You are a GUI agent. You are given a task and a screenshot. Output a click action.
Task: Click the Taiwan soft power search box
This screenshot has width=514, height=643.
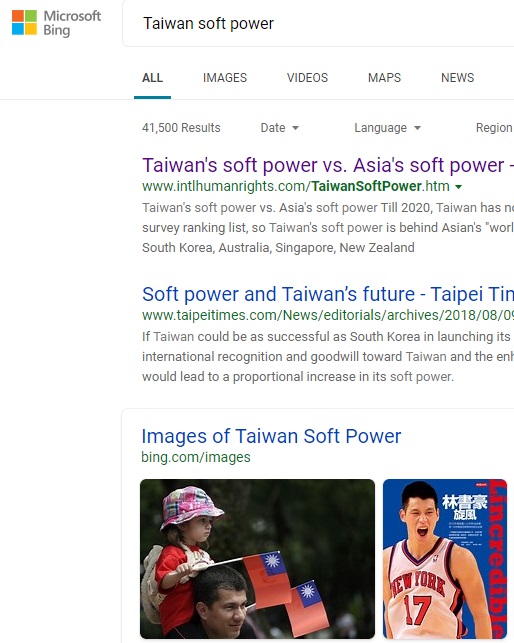point(318,23)
